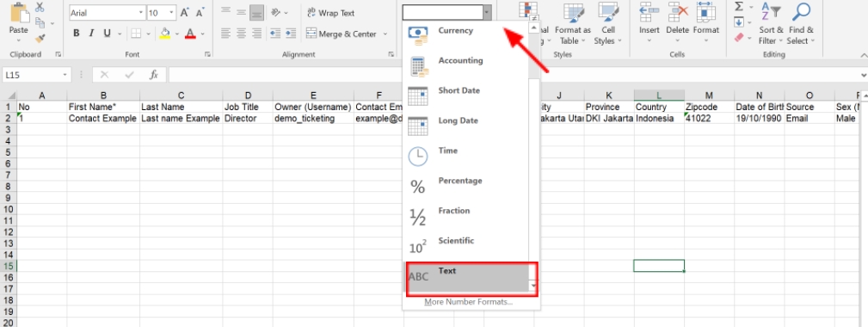The width and height of the screenshot is (868, 327).
Task: Click format list scroll up arrow
Action: (x=533, y=27)
